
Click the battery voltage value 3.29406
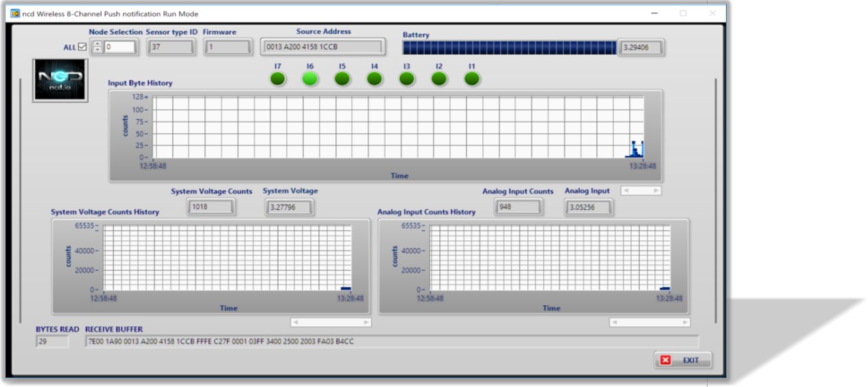pyautogui.click(x=641, y=47)
